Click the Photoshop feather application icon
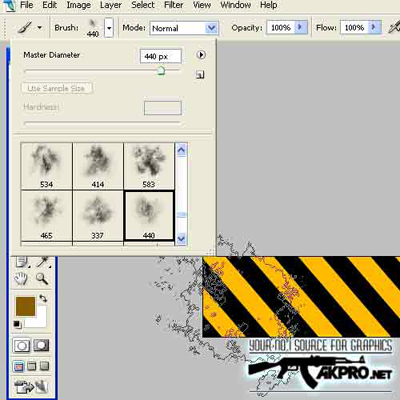 point(9,6)
